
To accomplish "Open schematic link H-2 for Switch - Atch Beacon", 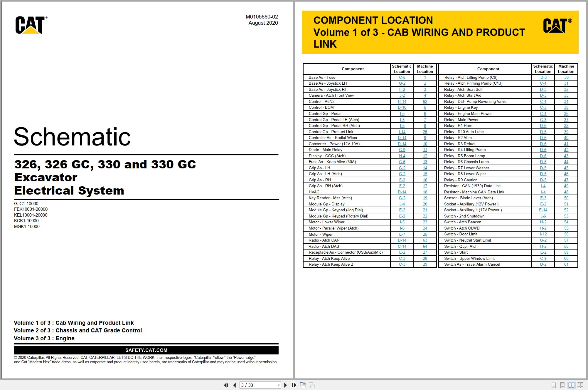I will pos(543,222).
